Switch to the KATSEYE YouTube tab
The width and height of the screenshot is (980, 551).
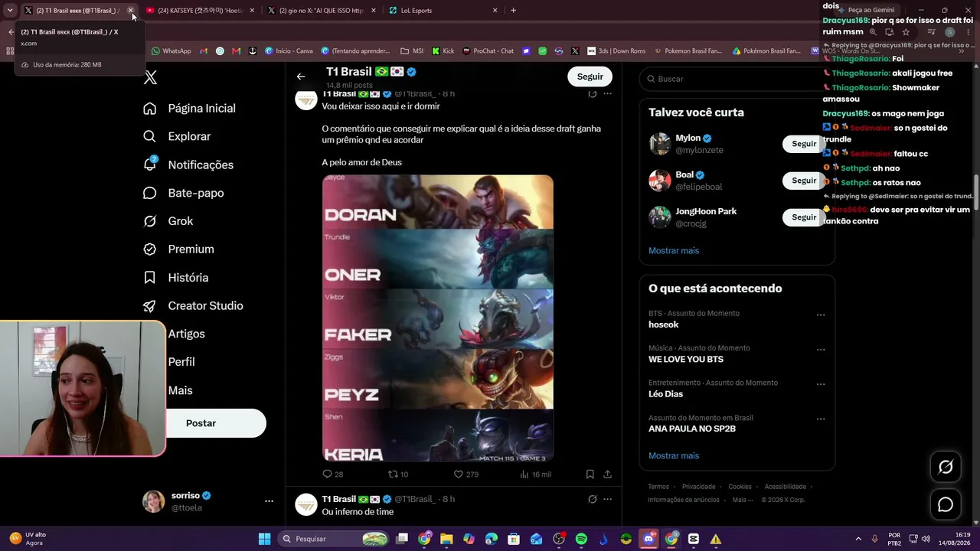201,11
